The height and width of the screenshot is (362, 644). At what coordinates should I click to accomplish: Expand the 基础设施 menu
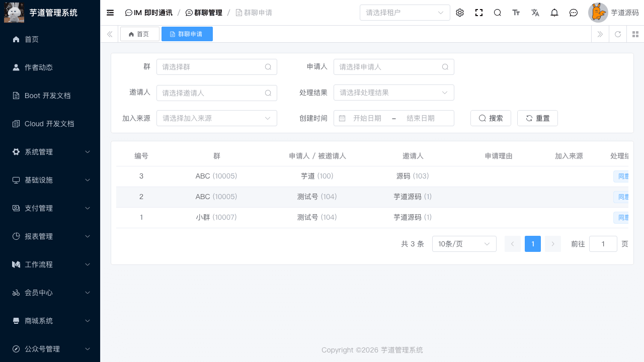(x=50, y=180)
